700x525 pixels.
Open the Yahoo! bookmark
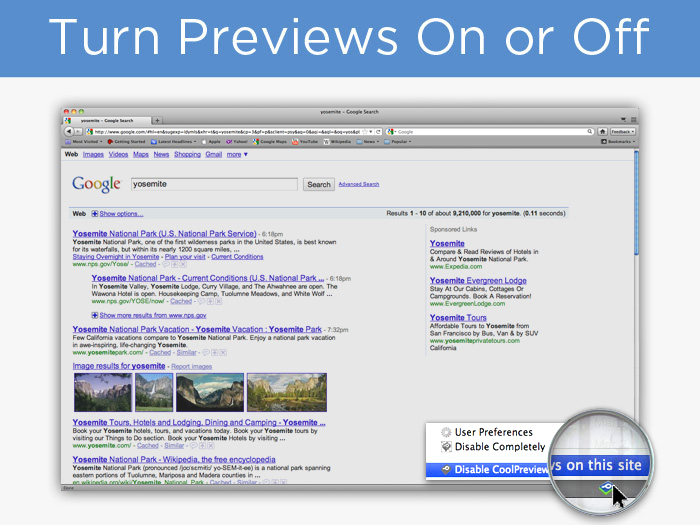[237, 142]
